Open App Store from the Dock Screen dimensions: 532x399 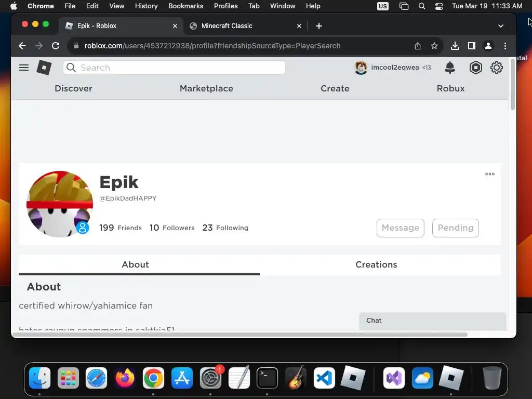(x=182, y=378)
